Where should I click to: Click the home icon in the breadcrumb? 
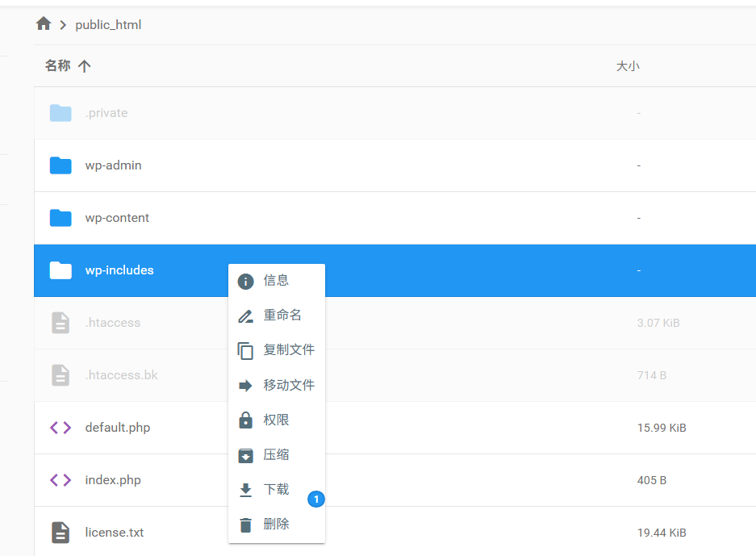pyautogui.click(x=43, y=23)
